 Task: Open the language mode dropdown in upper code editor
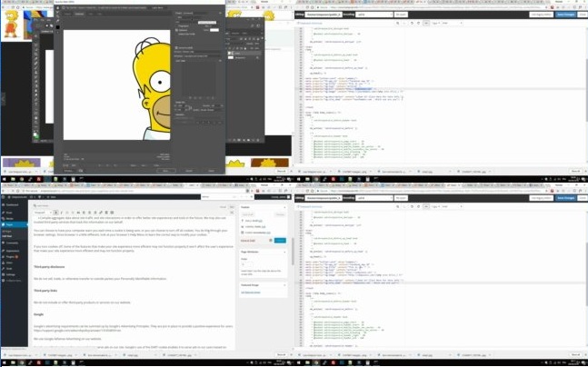pos(452,24)
